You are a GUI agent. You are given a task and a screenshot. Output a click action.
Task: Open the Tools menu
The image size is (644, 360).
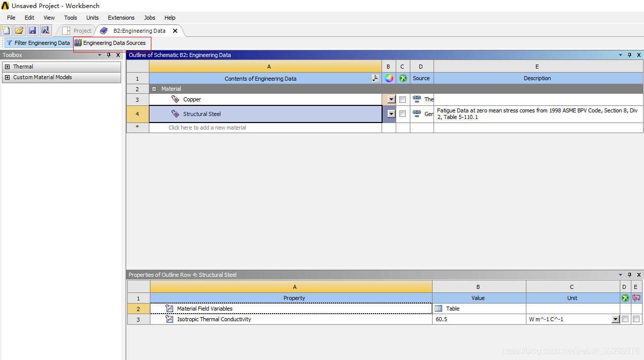[71, 18]
